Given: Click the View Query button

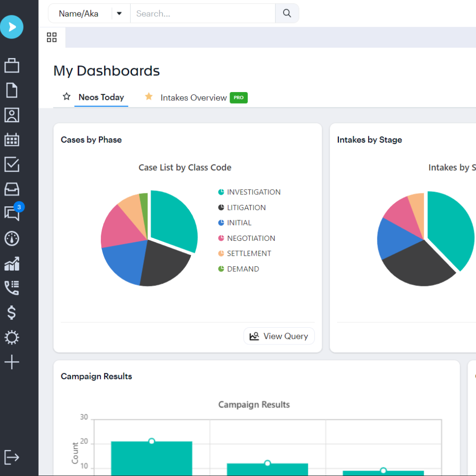Looking at the screenshot, I should 279,336.
